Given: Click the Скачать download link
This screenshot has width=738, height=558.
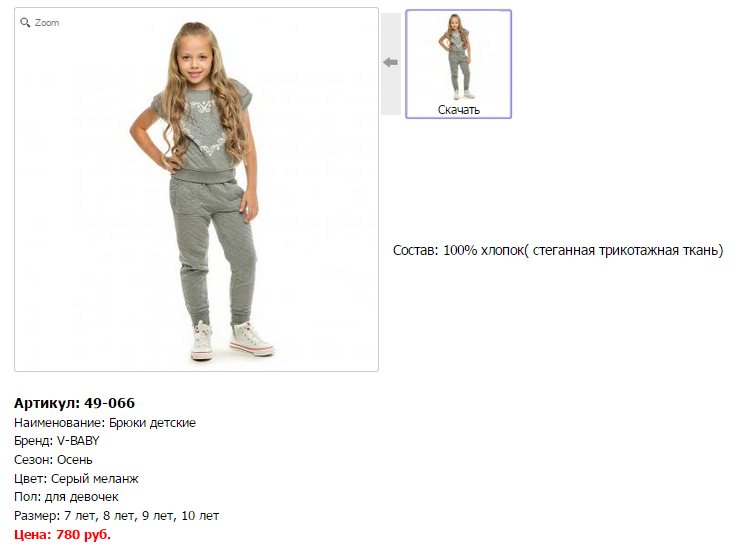Looking at the screenshot, I should (x=459, y=110).
